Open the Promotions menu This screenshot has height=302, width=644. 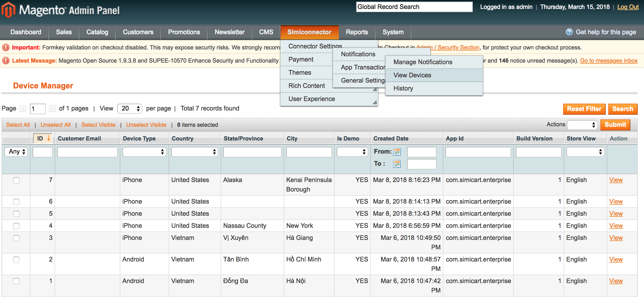(184, 32)
